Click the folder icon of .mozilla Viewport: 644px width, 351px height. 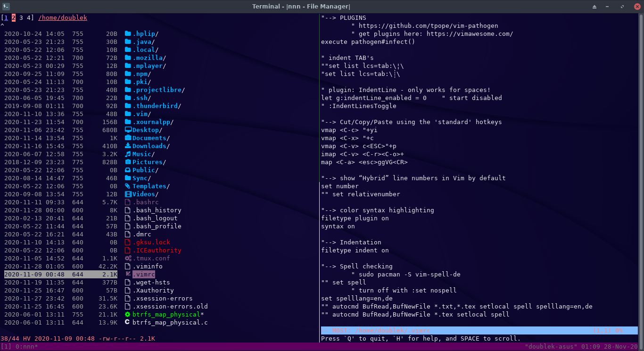128,58
